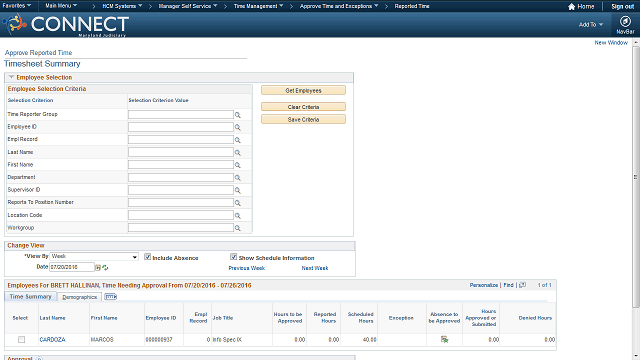Toggle Show Schedule Information checkbox
The width and height of the screenshot is (640, 360).
[233, 257]
